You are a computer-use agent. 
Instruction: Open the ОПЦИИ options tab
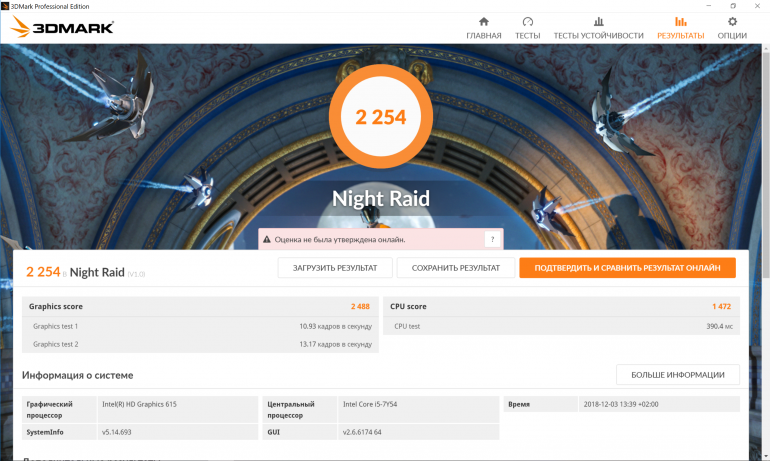(x=732, y=27)
